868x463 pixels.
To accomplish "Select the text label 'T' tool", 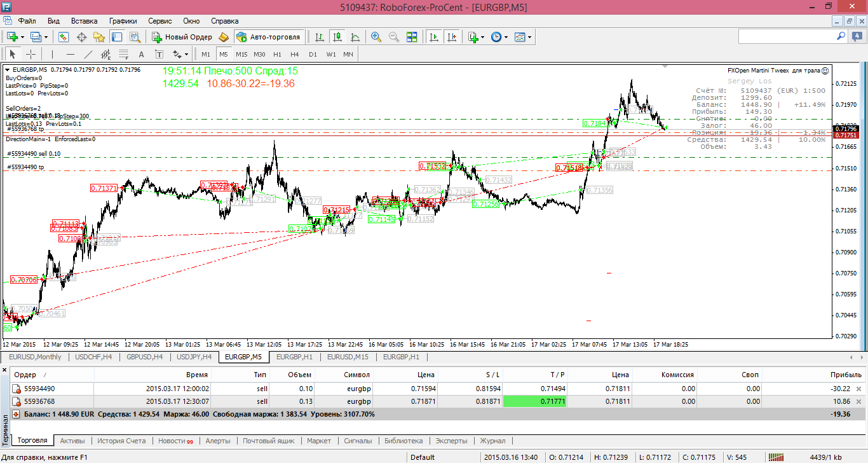I will pos(159,54).
